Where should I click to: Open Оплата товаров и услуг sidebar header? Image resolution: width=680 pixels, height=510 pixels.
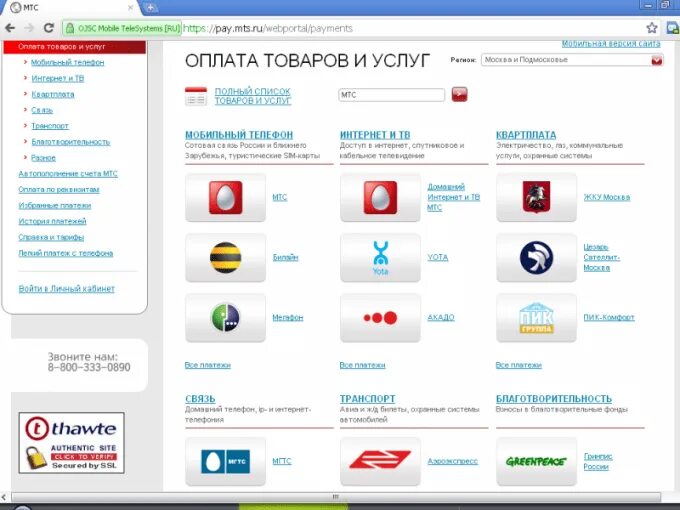pos(75,47)
